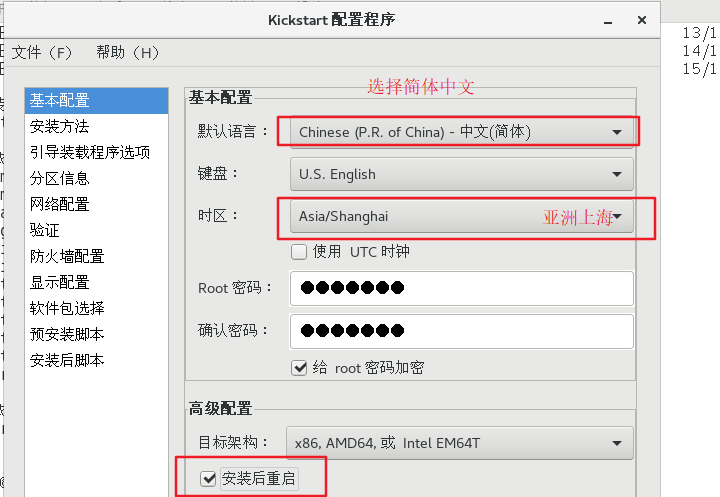Select 基本配置 in the sidebar
720x497 pixels.
(x=96, y=100)
